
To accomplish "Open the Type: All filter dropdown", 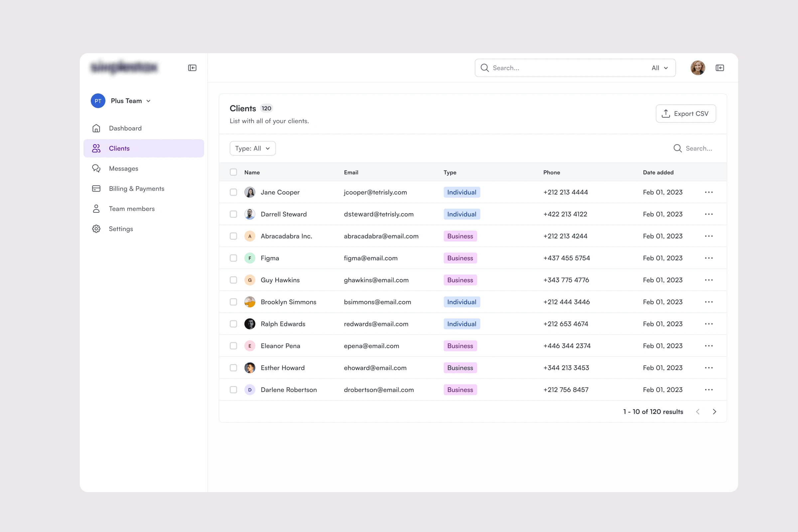I will pos(252,148).
